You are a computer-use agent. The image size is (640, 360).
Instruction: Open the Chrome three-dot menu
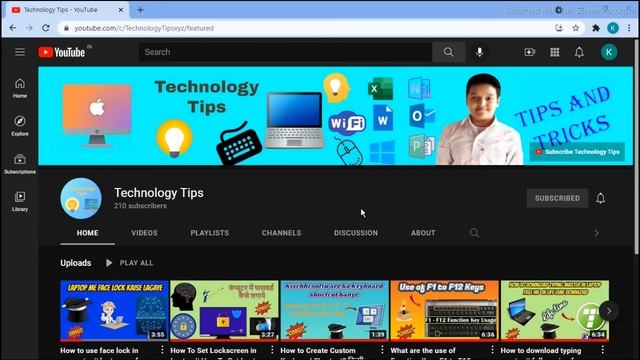coord(629,28)
